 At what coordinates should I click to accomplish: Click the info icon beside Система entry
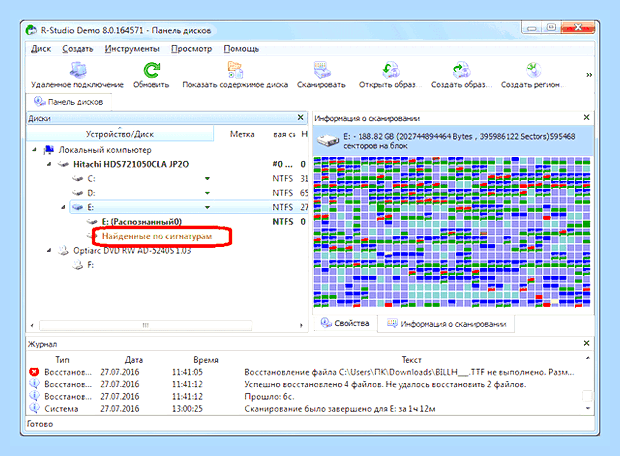tap(34, 408)
